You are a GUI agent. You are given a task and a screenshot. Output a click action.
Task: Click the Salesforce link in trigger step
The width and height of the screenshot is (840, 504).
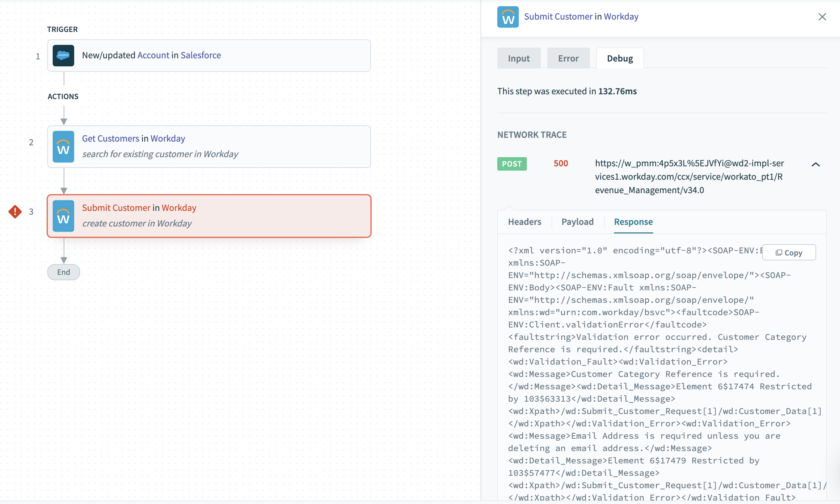[201, 55]
